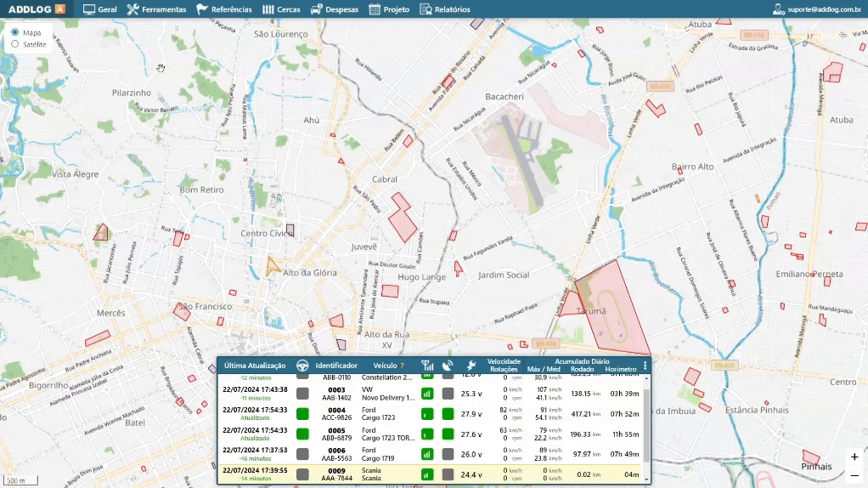Zoom in the map with plus button
The image size is (868, 488).
(x=854, y=457)
